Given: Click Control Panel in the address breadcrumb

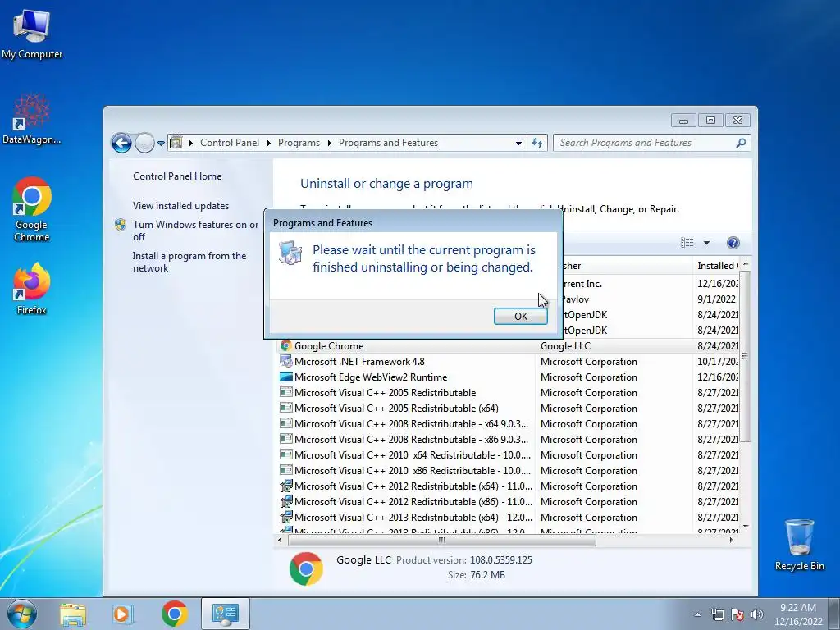Looking at the screenshot, I should pyautogui.click(x=230, y=143).
